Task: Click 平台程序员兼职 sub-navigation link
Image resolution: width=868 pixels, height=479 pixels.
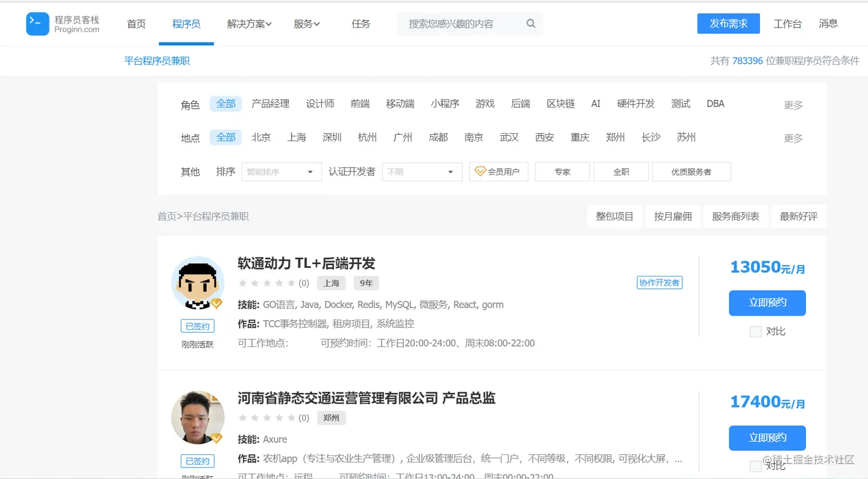Action: 157,61
